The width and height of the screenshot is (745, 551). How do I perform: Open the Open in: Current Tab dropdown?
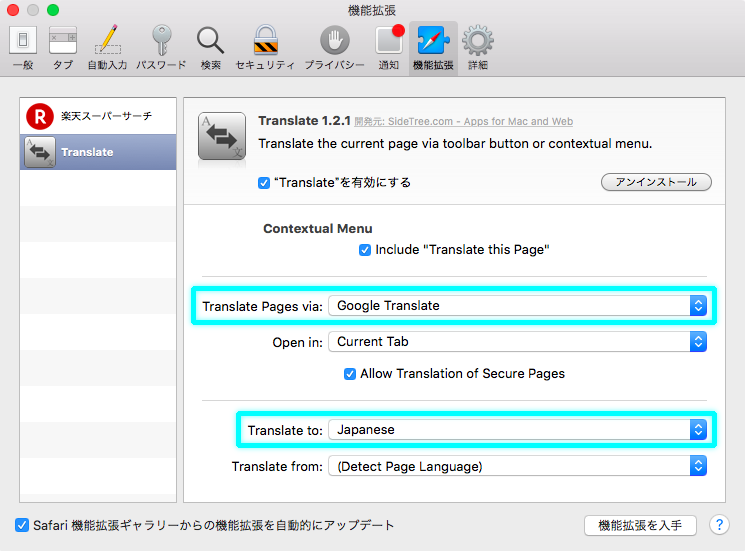(x=517, y=342)
